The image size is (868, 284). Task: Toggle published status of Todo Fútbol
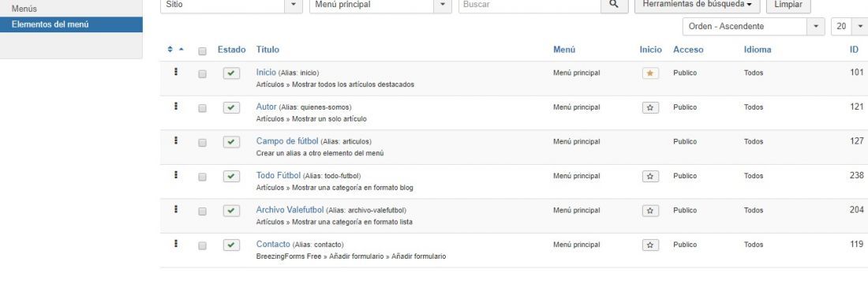coord(231,176)
